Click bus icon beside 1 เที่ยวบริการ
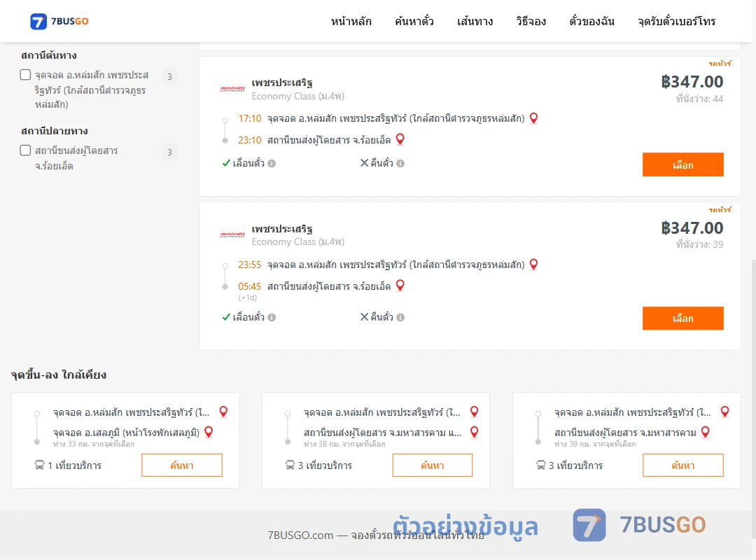Viewport: 756px width, 560px height. click(39, 465)
